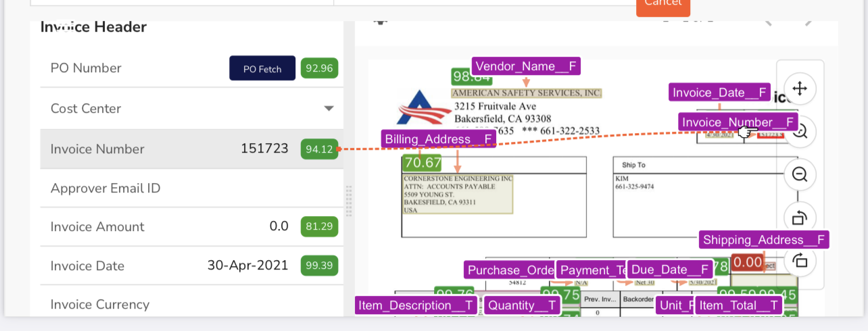This screenshot has width=868, height=331.
Task: Click the panel splitter grip handle
Action: pos(349,201)
